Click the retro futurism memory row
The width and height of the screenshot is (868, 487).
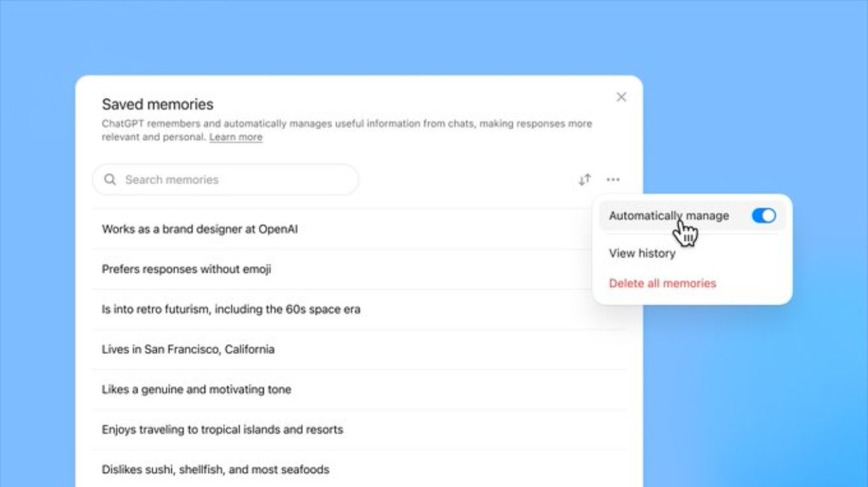tap(359, 309)
